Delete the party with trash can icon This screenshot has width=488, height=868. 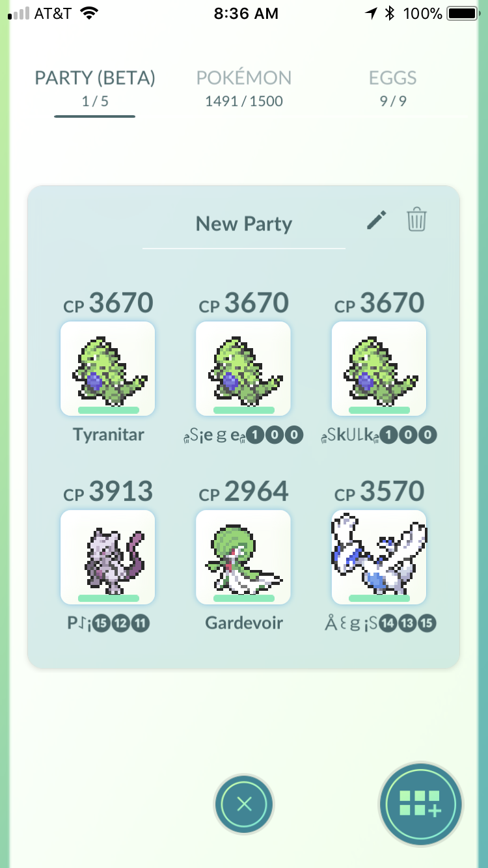416,220
